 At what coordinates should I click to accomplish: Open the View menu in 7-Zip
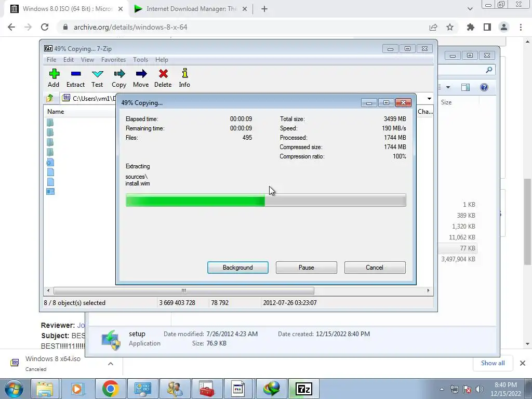87,60
